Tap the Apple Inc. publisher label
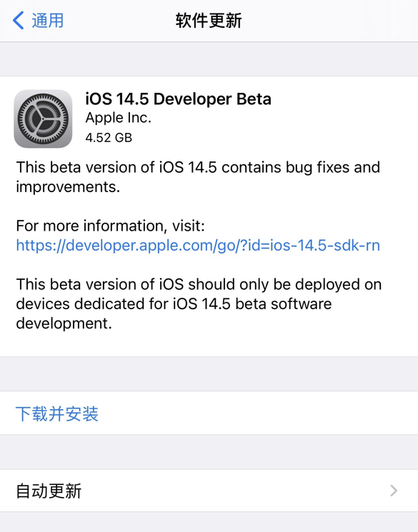This screenshot has height=532, width=418. pos(118,118)
